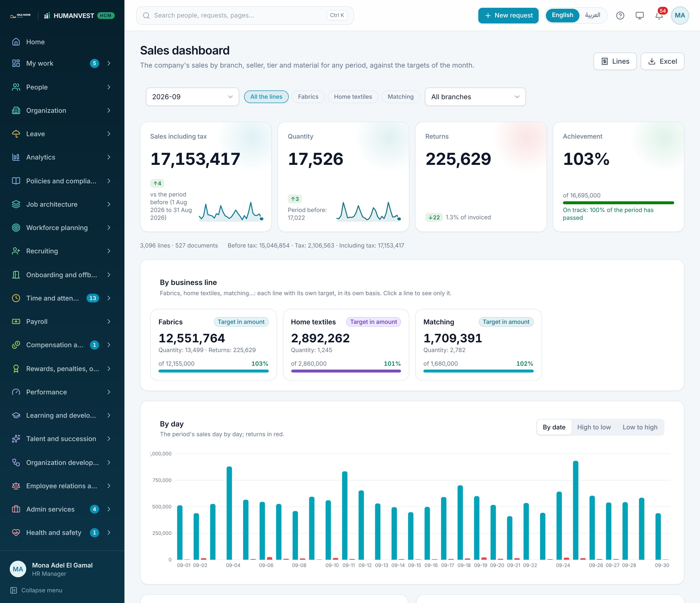This screenshot has height=603, width=700.
Task: Filter by Home textiles chip
Action: click(353, 97)
